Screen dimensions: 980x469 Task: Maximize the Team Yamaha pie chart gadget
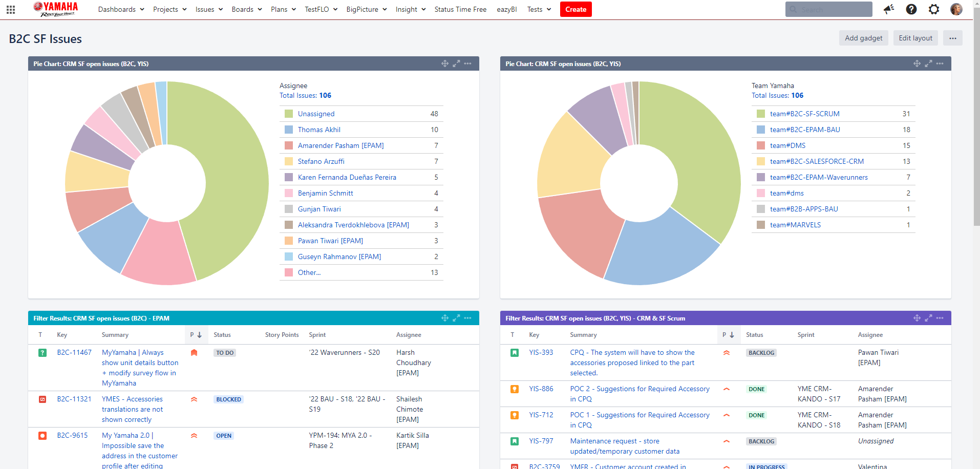[928, 63]
